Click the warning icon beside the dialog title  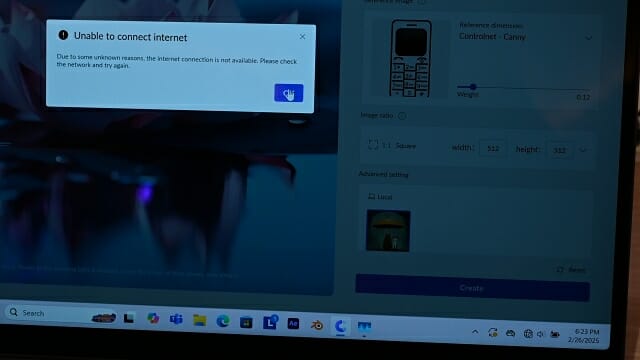point(63,35)
